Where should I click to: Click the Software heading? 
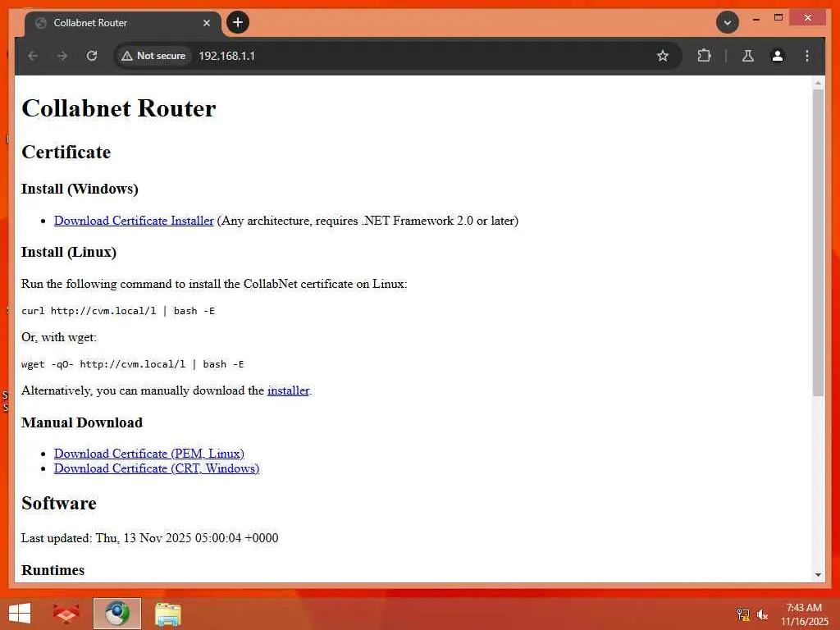click(59, 503)
